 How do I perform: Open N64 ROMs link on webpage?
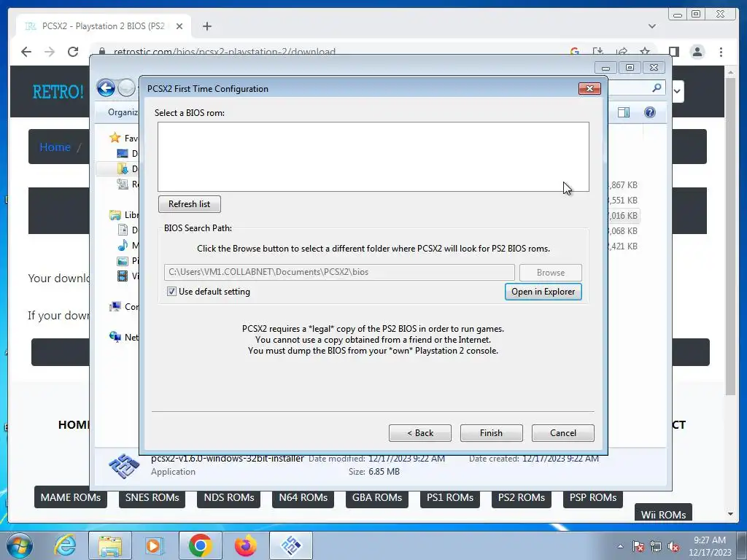303,497
